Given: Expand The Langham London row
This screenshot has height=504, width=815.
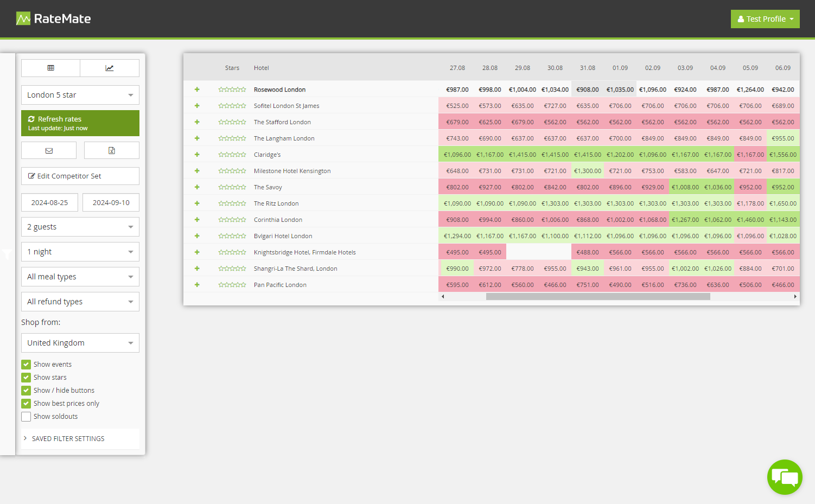Looking at the screenshot, I should [197, 138].
